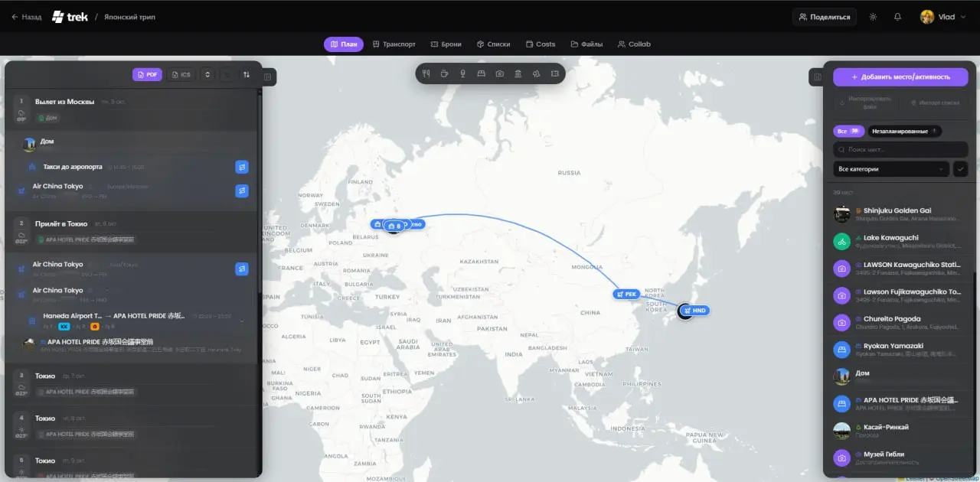Select the museum landmark filter icon
Screen dimensions: 980x482
[x=518, y=73]
